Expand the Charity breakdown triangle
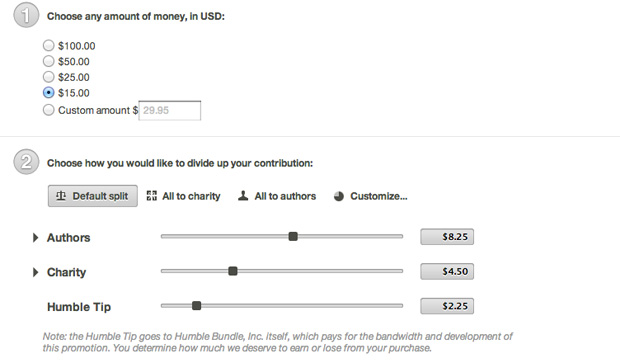This screenshot has width=620, height=363. tap(36, 272)
